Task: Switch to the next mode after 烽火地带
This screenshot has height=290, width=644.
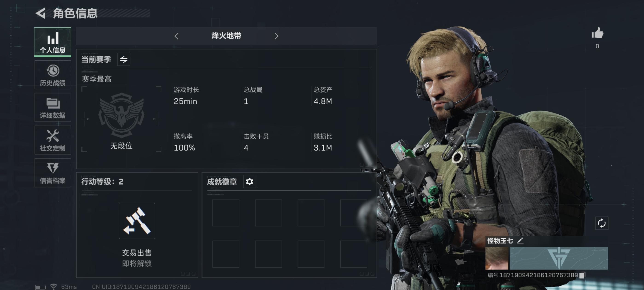Action: point(276,36)
